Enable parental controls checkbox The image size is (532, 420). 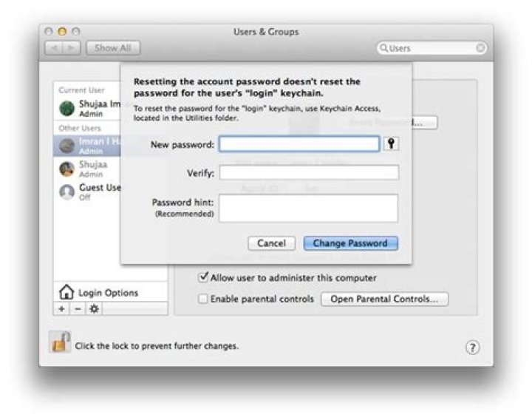click(203, 299)
